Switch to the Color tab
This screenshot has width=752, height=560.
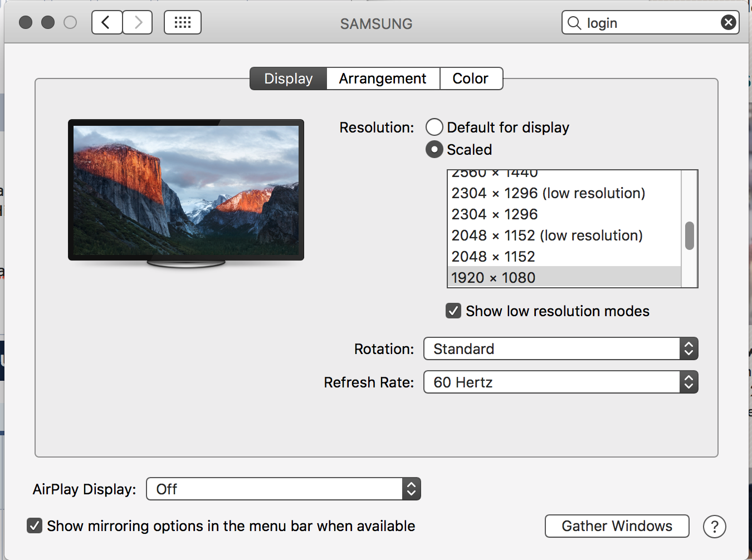coord(471,78)
